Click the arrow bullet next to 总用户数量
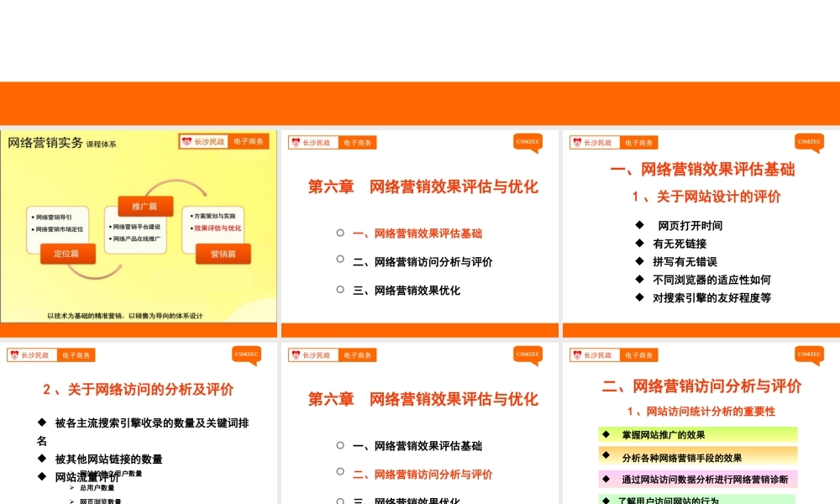Image resolution: width=840 pixels, height=504 pixels. [72, 488]
